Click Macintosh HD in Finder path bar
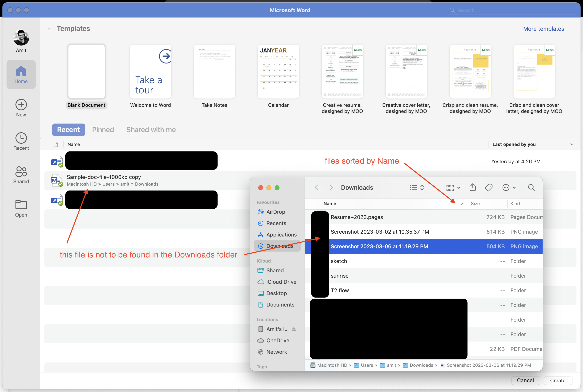 [329, 365]
